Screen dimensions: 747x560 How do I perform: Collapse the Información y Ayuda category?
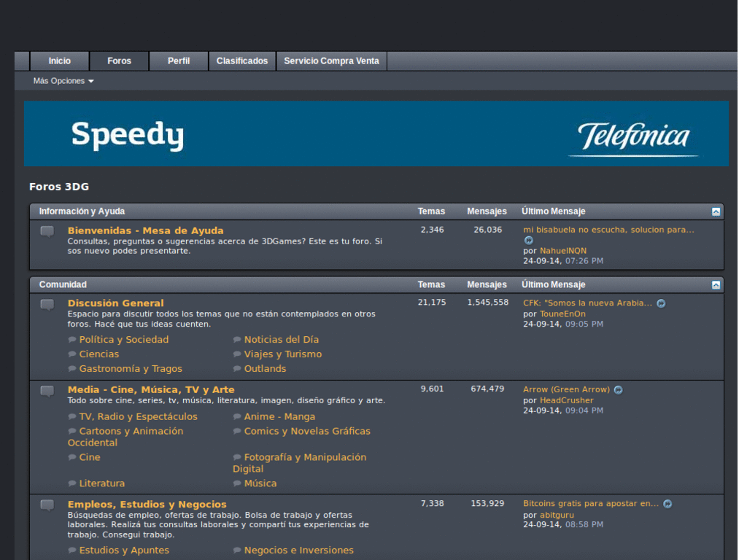[716, 211]
